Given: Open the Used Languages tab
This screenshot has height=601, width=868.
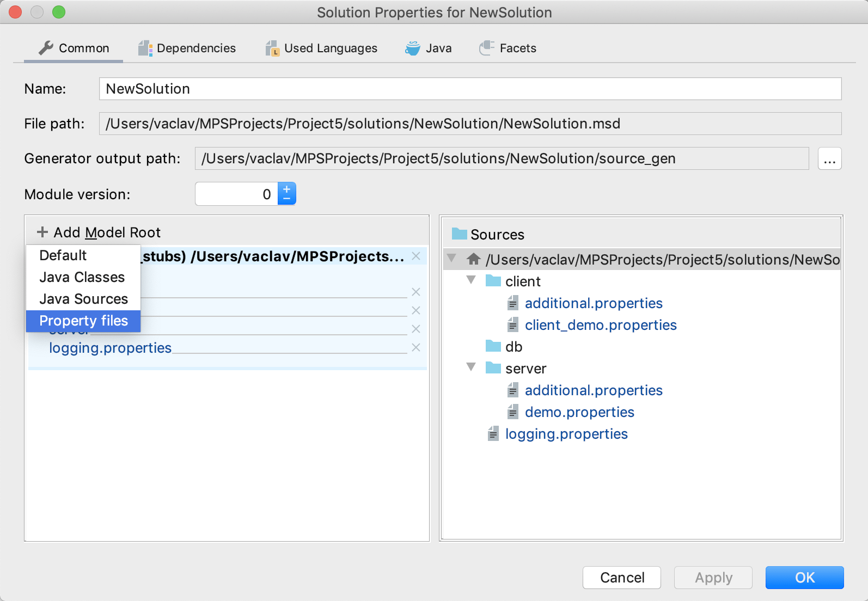Looking at the screenshot, I should tap(322, 48).
